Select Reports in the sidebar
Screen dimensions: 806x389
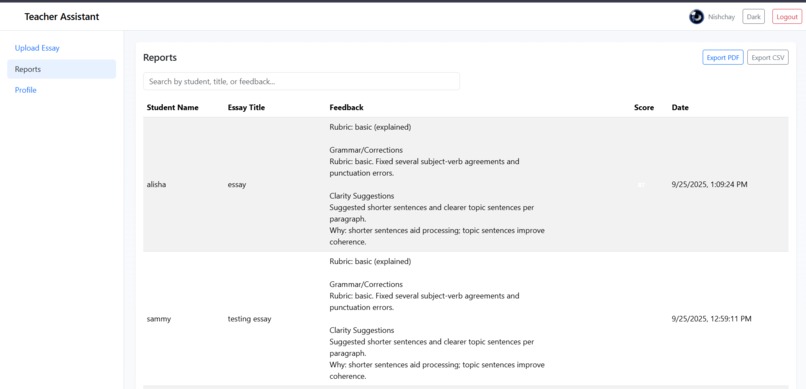click(x=62, y=69)
